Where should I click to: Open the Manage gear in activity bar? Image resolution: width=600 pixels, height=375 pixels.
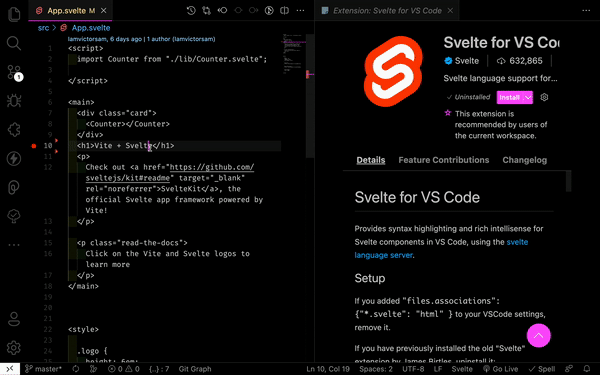(x=14, y=347)
